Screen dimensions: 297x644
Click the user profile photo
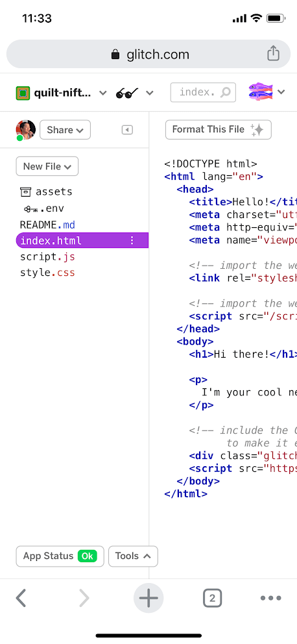click(x=25, y=130)
